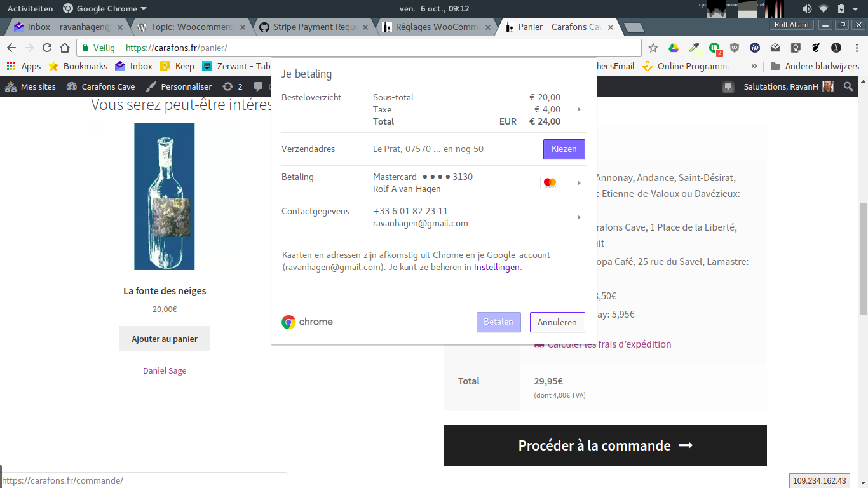868x488 pixels.
Task: Open the Google Drive extension icon
Action: [x=674, y=48]
